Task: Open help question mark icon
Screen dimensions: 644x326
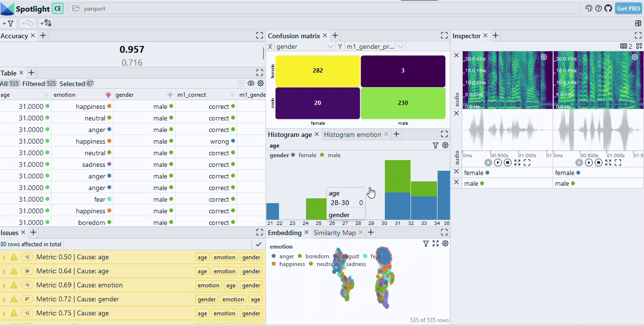Action: click(x=599, y=8)
